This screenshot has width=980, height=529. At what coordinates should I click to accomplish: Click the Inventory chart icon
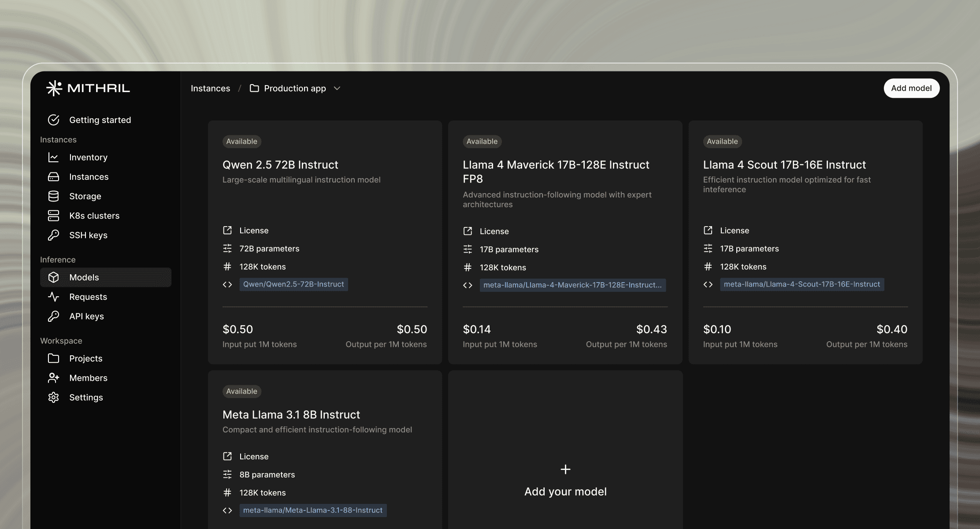coord(53,157)
